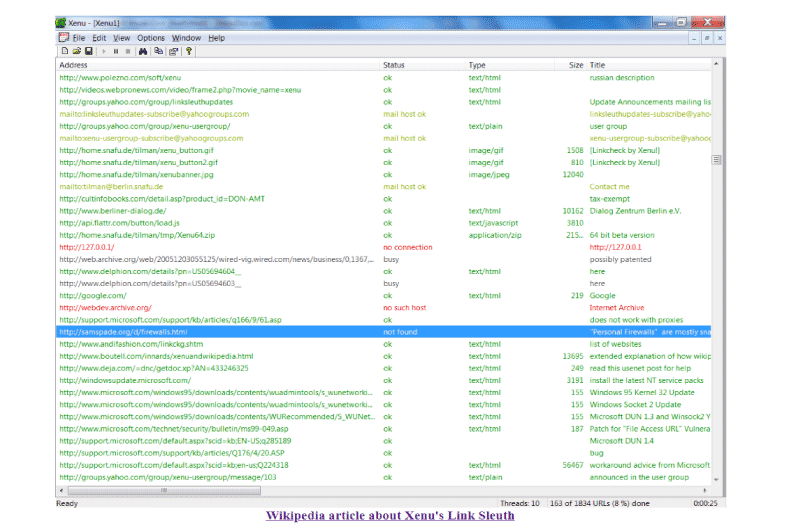Click the "Threads: 10" status bar entry
The width and height of the screenshot is (800, 530).
(520, 503)
